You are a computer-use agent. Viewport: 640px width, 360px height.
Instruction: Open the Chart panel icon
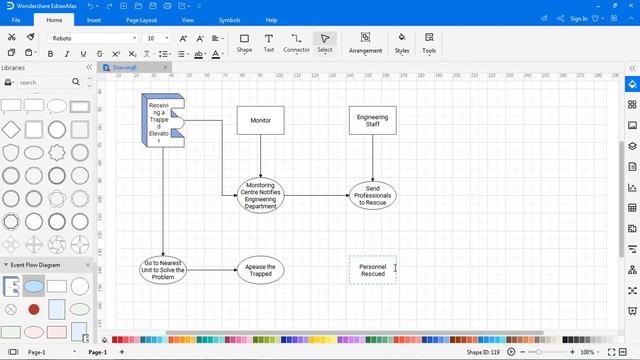click(x=632, y=187)
